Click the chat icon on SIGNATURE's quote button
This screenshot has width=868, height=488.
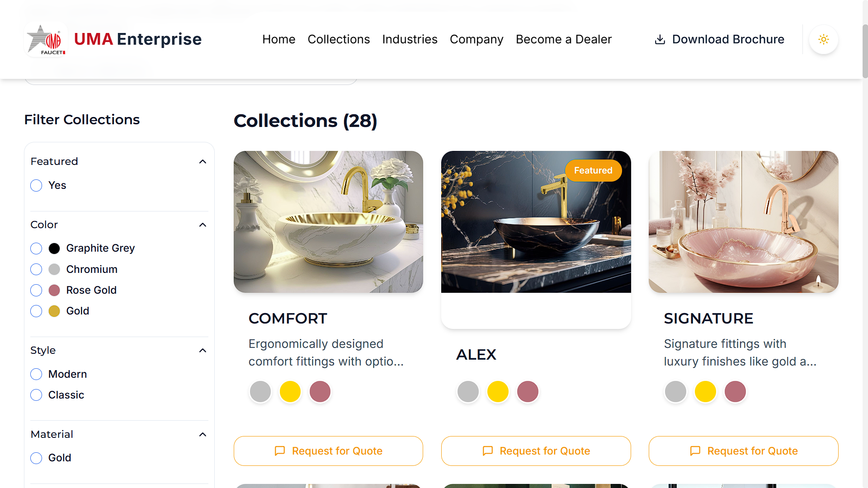pyautogui.click(x=694, y=451)
